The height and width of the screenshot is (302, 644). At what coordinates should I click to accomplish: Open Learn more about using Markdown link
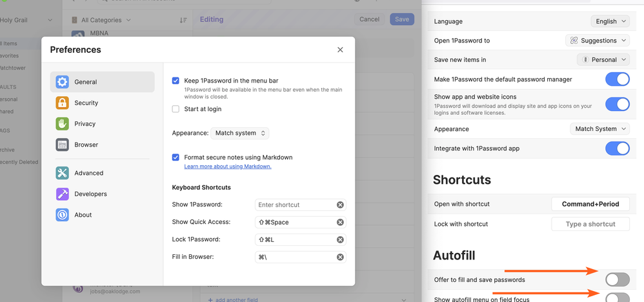(x=227, y=166)
